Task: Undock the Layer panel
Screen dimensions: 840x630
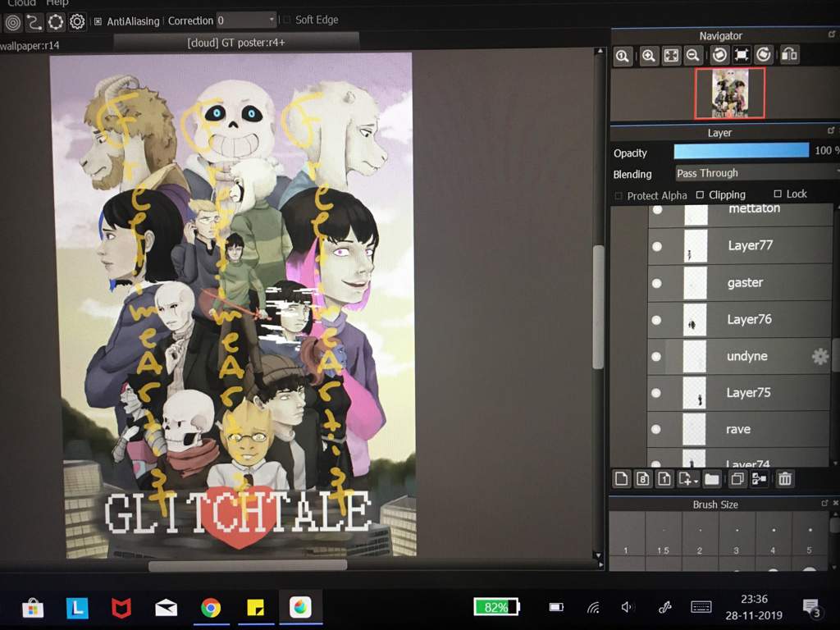Action: pyautogui.click(x=831, y=130)
